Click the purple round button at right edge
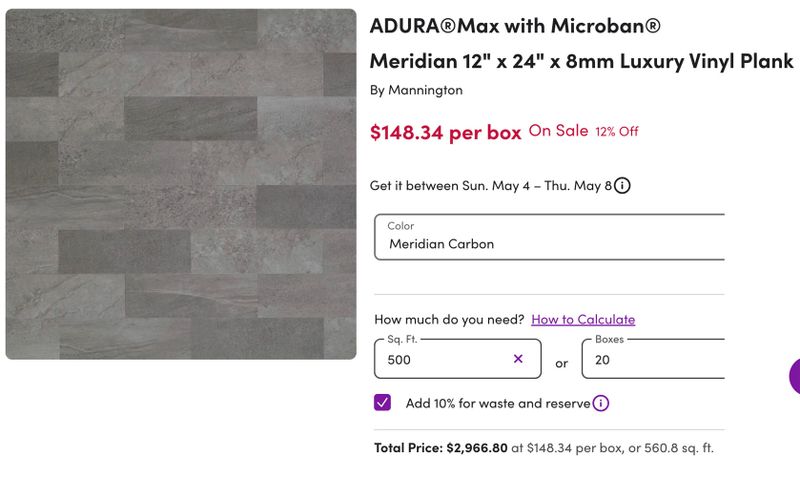Viewport: 800px width, 477px height. [x=795, y=376]
